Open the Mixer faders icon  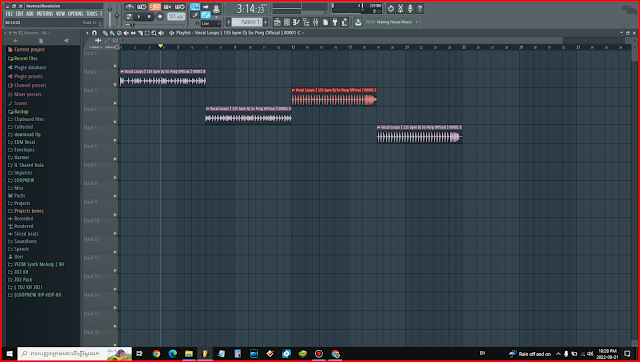coord(316,22)
